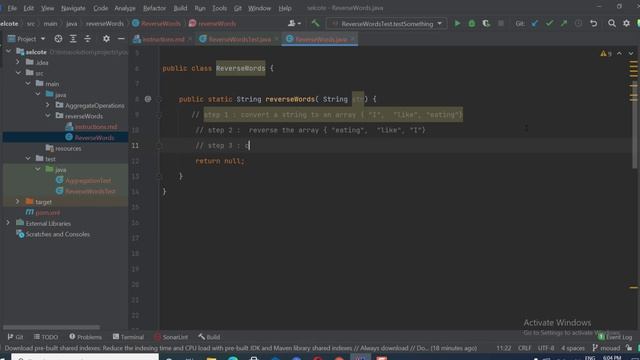Image resolution: width=640 pixels, height=360 pixels.
Task: Open the Refactor menu
Action: 154,8
